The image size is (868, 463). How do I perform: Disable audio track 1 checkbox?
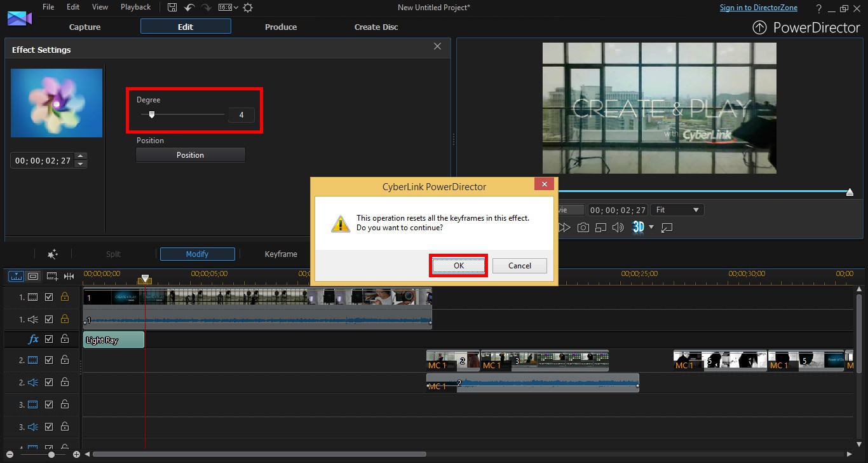pos(49,319)
